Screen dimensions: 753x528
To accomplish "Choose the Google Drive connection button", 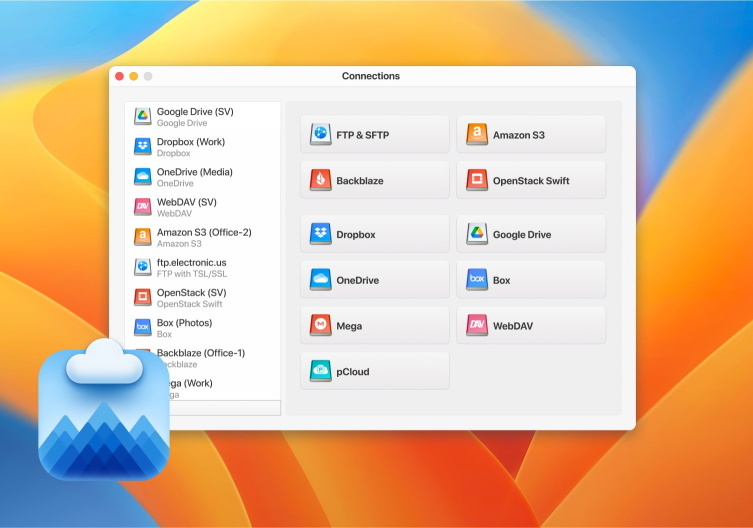I will coord(531,234).
